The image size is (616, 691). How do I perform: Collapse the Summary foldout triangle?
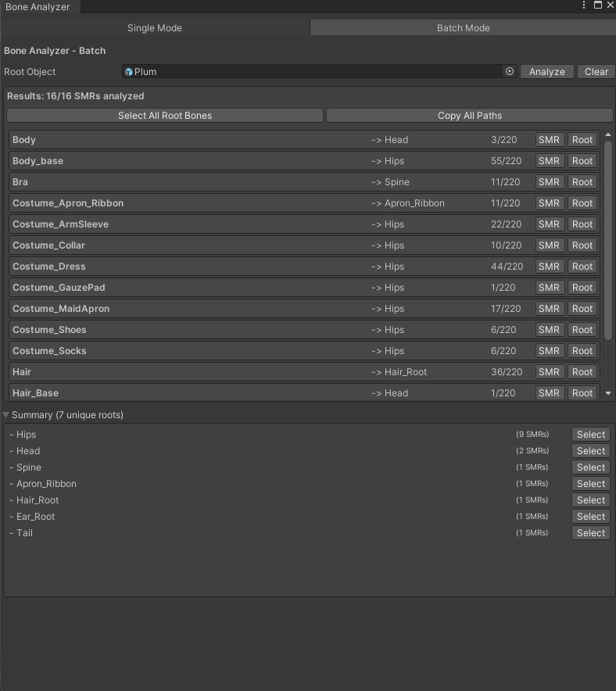click(7, 415)
